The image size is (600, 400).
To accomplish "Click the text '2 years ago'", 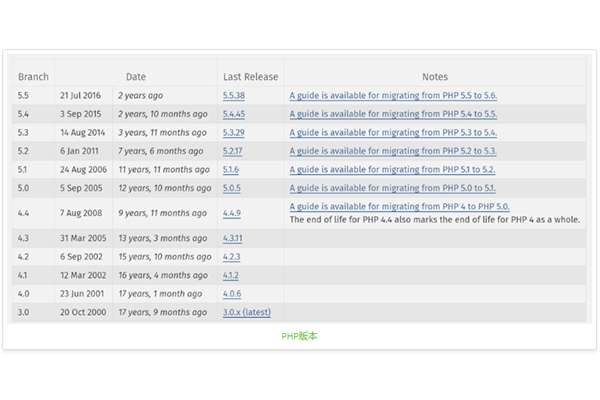I will coord(140,96).
